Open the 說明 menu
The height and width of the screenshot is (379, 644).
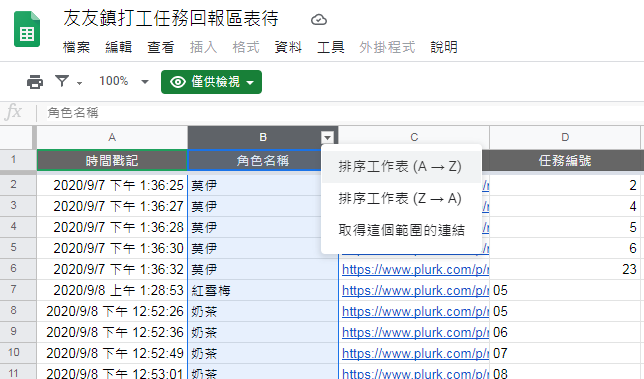444,47
